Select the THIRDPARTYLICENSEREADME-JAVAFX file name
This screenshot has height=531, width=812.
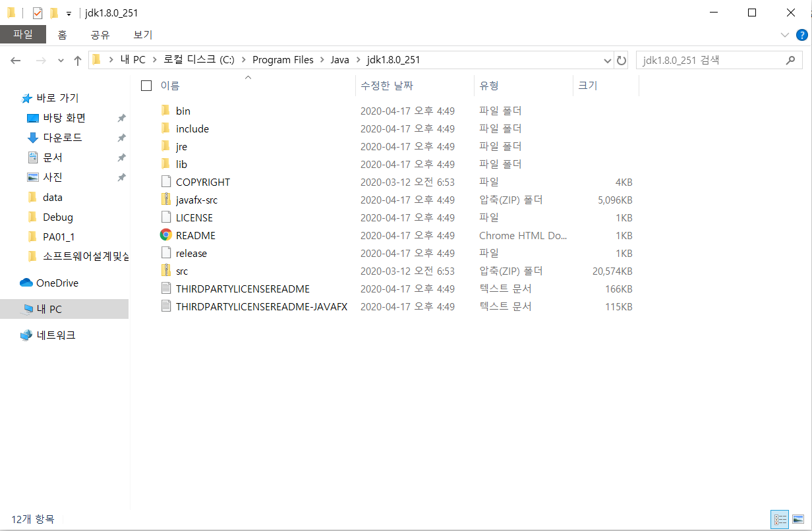[262, 306]
